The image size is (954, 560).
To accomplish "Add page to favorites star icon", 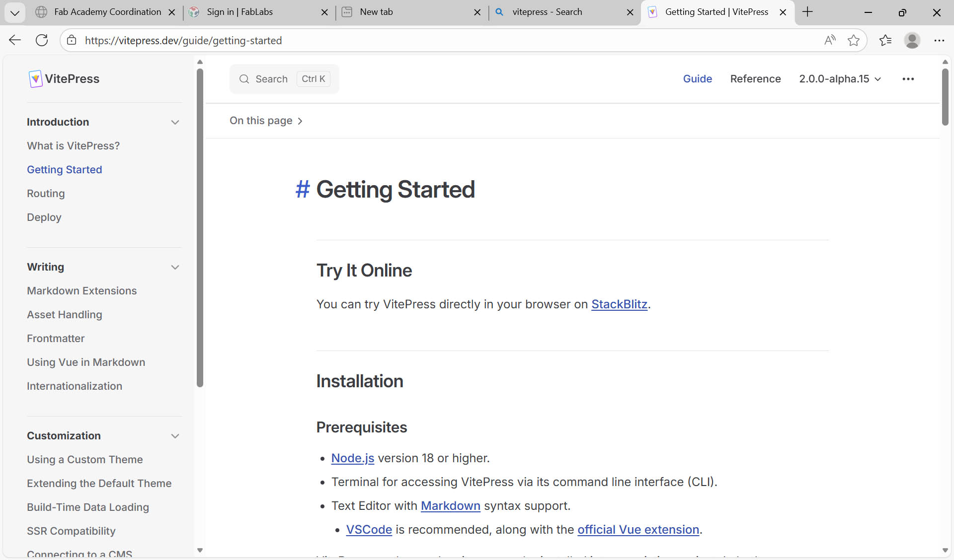I will [854, 40].
